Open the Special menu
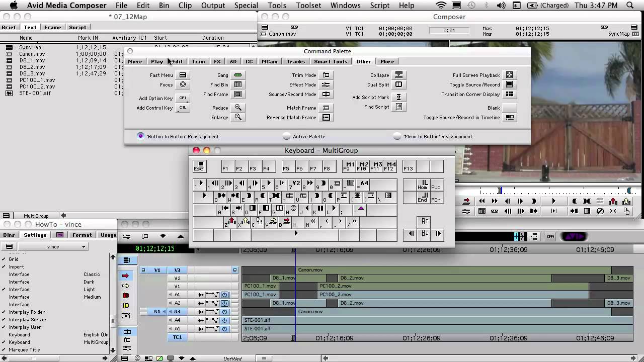 [x=246, y=6]
